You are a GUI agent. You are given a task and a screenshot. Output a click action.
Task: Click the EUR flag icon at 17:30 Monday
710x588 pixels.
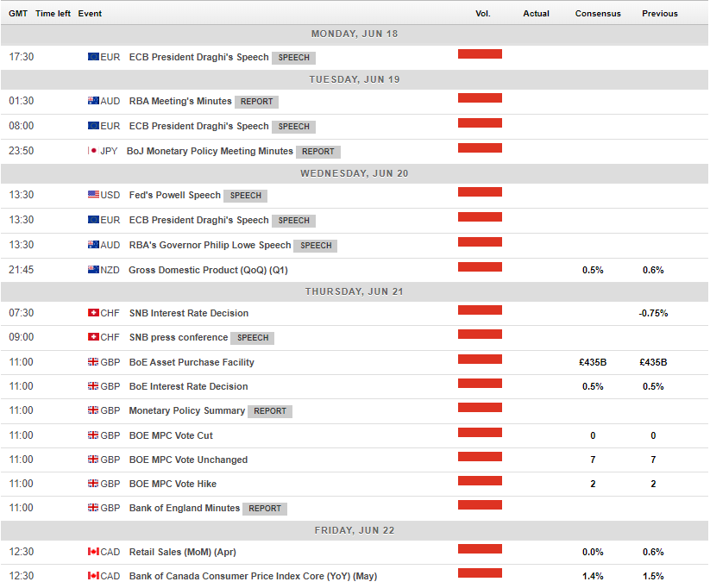(93, 57)
